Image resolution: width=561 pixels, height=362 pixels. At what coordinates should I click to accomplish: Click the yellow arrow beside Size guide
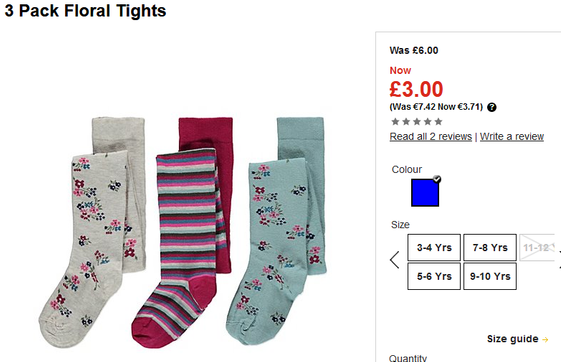tap(545, 339)
